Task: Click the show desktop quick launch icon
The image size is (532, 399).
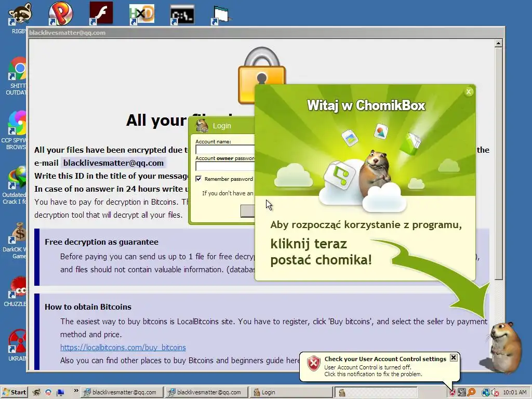Action: [x=60, y=393]
